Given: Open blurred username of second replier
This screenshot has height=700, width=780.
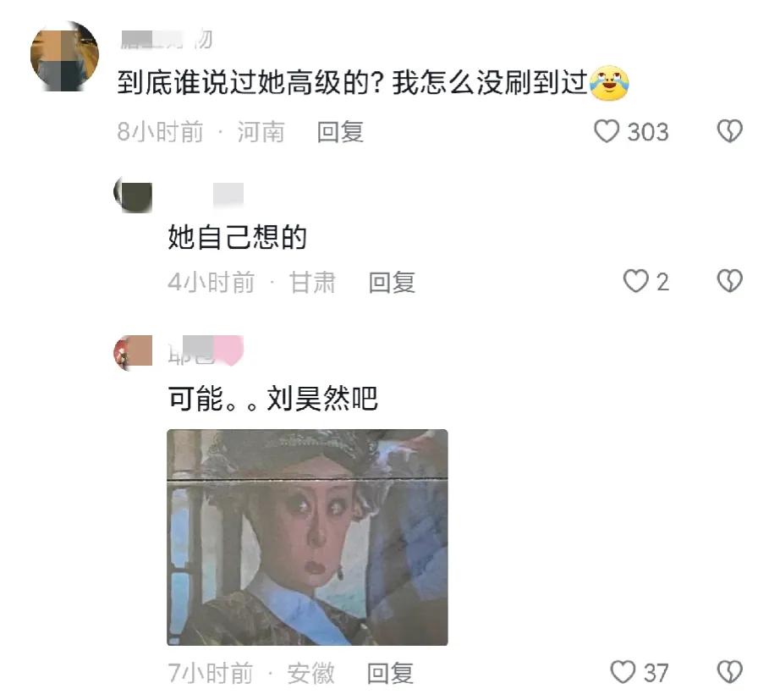Looking at the screenshot, I should 228,194.
